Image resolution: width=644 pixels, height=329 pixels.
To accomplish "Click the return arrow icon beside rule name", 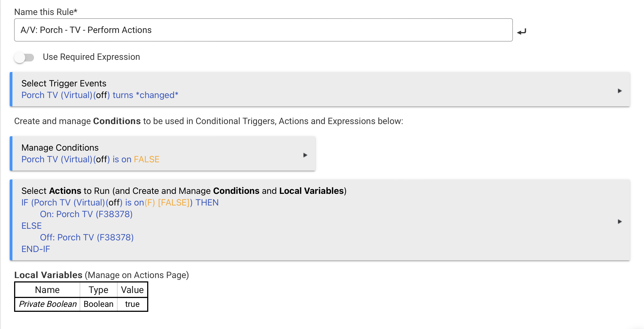I will (x=521, y=32).
